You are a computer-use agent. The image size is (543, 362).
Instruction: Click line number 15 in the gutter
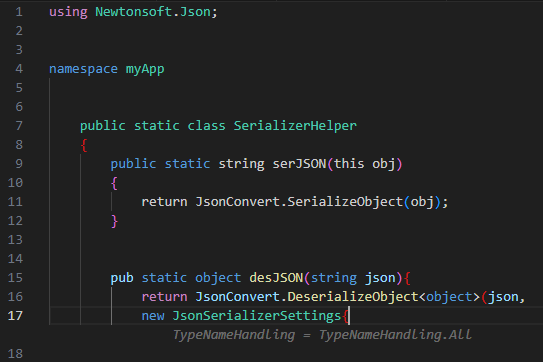pyautogui.click(x=15, y=278)
